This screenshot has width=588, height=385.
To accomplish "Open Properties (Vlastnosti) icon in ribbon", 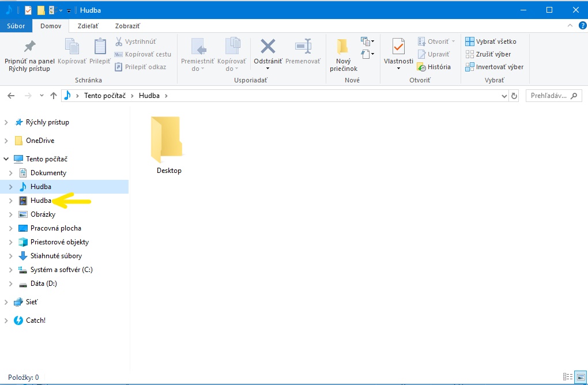I will pos(398,47).
